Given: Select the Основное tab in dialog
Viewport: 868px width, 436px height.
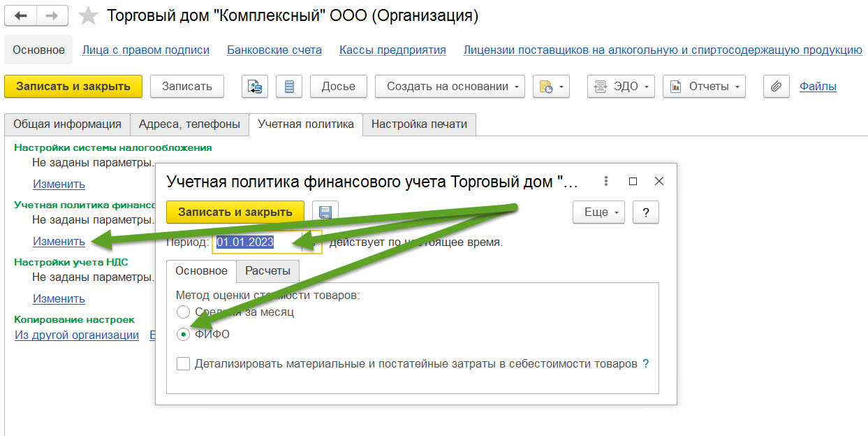Looking at the screenshot, I should tap(201, 271).
